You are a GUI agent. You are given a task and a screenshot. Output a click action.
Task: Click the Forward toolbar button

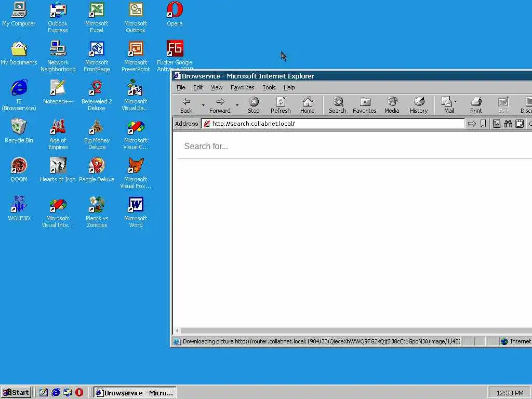click(220, 105)
